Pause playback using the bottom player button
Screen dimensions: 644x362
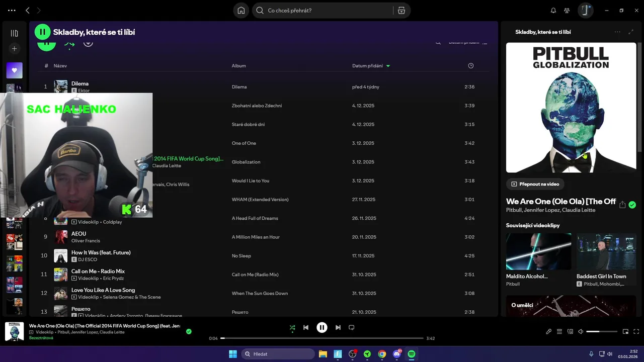(322, 327)
